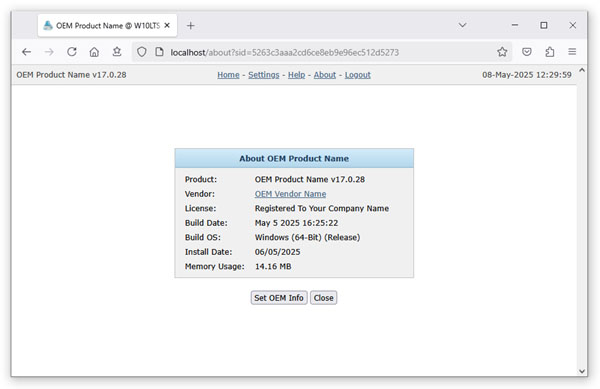Click the Build Date: label

click(x=206, y=223)
